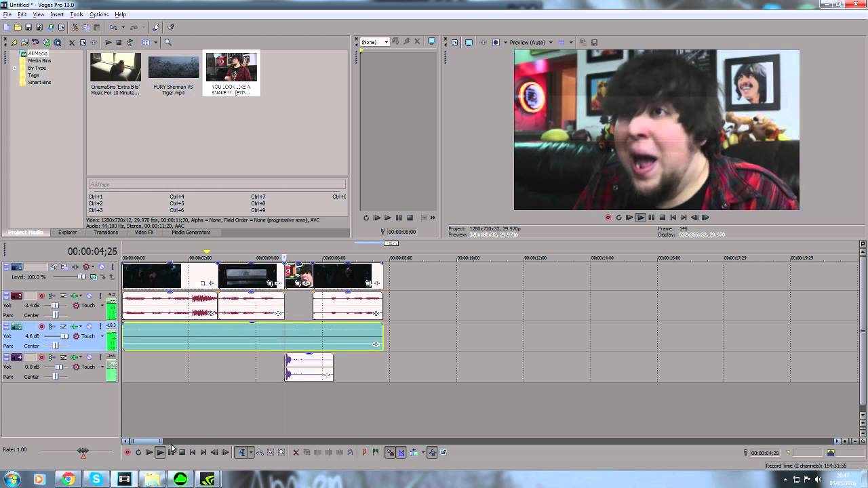Image resolution: width=868 pixels, height=488 pixels.
Task: Open Preview (Auto) quality dropdown
Action: [550, 42]
